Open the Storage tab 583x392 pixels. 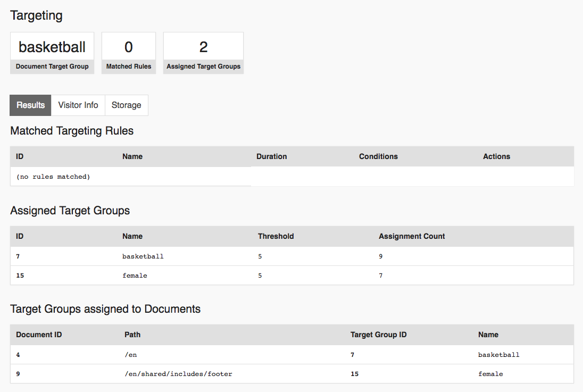tap(126, 105)
